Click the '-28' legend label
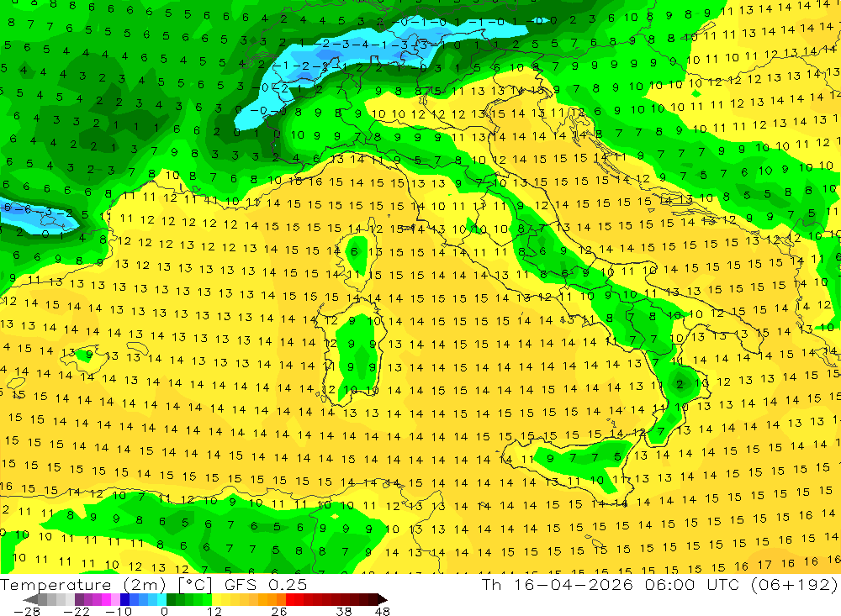Screen dimensions: 841x616 [27, 612]
